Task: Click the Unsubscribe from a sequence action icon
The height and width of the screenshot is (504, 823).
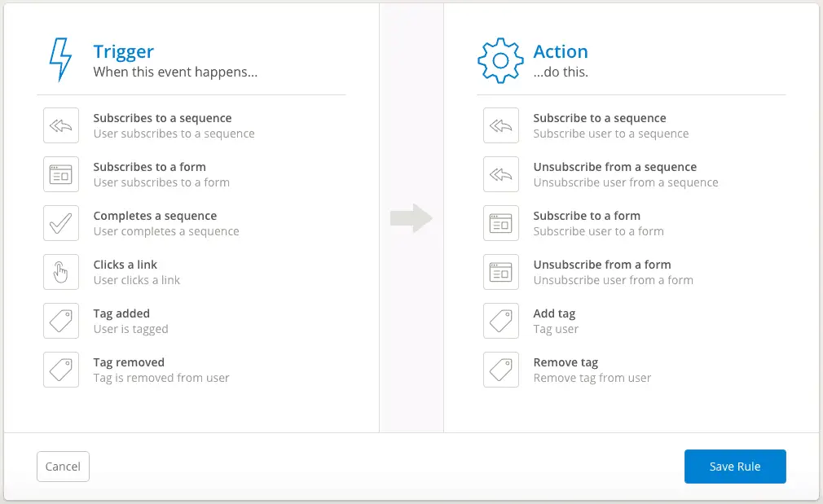Action: tap(501, 174)
